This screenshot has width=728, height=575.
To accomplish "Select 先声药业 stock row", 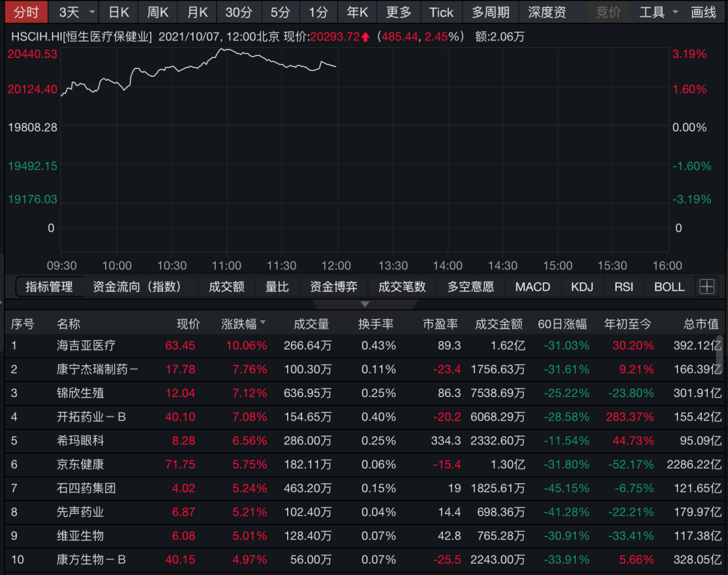I will (x=364, y=512).
